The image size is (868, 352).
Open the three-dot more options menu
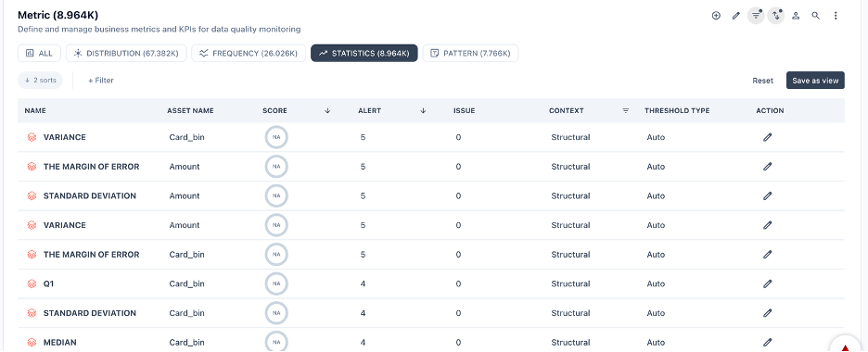tap(836, 16)
